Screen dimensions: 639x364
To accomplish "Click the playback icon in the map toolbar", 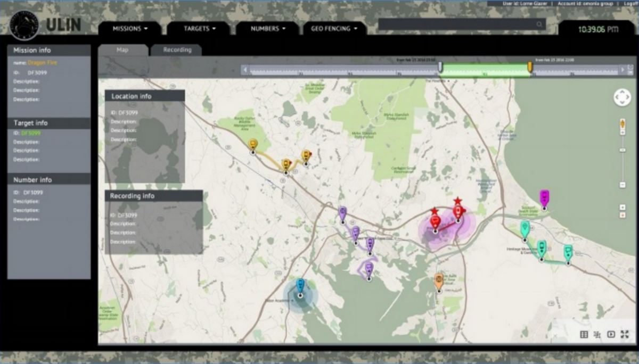I will point(611,334).
